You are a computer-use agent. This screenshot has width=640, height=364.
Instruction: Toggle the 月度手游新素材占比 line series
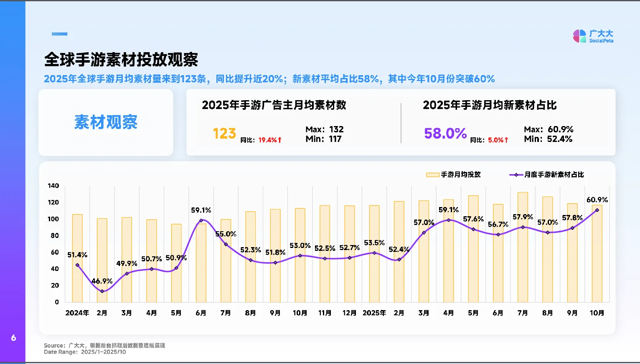coord(551,174)
